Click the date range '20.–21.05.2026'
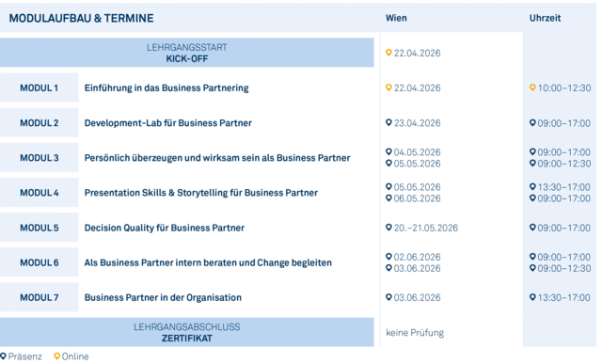Viewport: 602px width, 364px height. pyautogui.click(x=426, y=228)
